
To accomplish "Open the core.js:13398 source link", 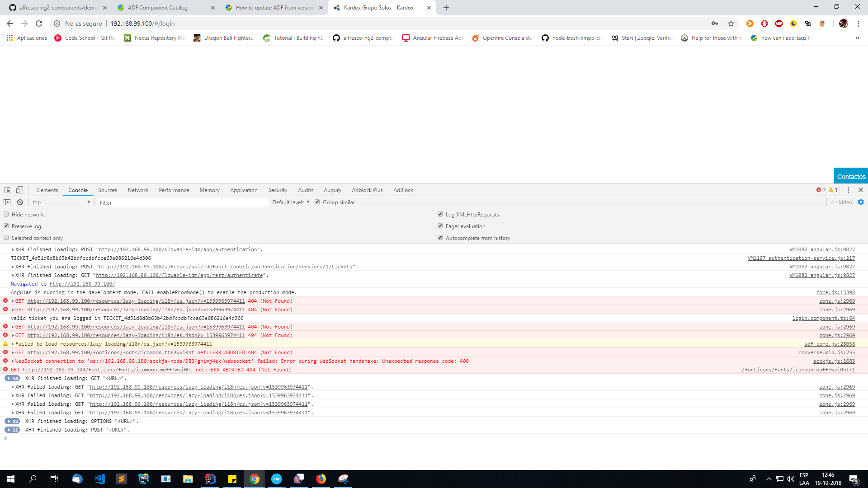I will [x=835, y=292].
